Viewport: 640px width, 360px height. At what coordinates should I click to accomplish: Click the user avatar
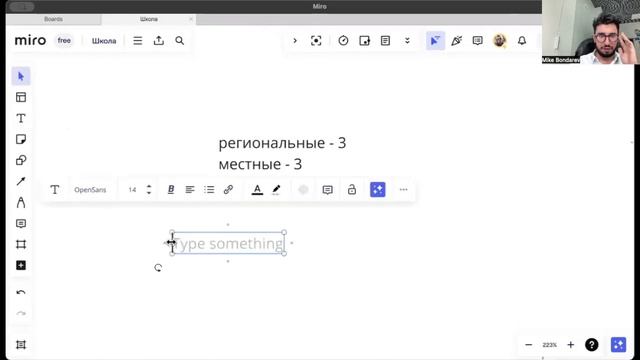coord(500,40)
